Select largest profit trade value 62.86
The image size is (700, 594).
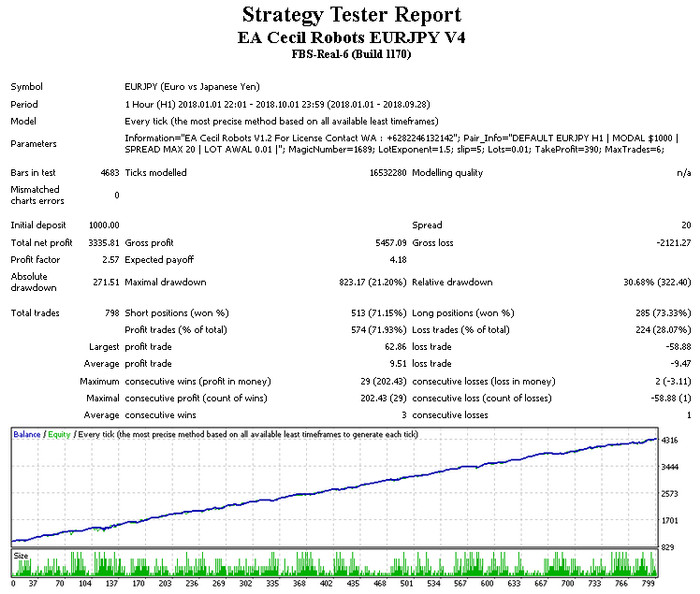[395, 347]
